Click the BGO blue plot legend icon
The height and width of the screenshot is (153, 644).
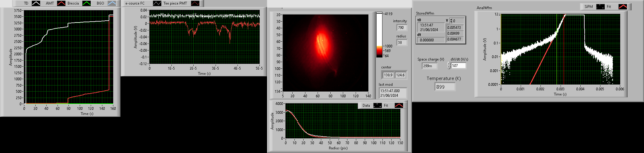(112, 3)
